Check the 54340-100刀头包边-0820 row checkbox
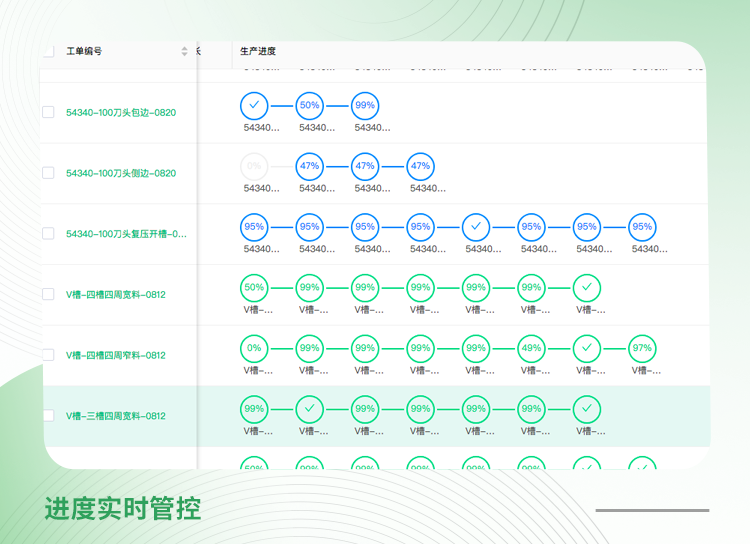Viewport: 750px width, 544px height. click(48, 112)
